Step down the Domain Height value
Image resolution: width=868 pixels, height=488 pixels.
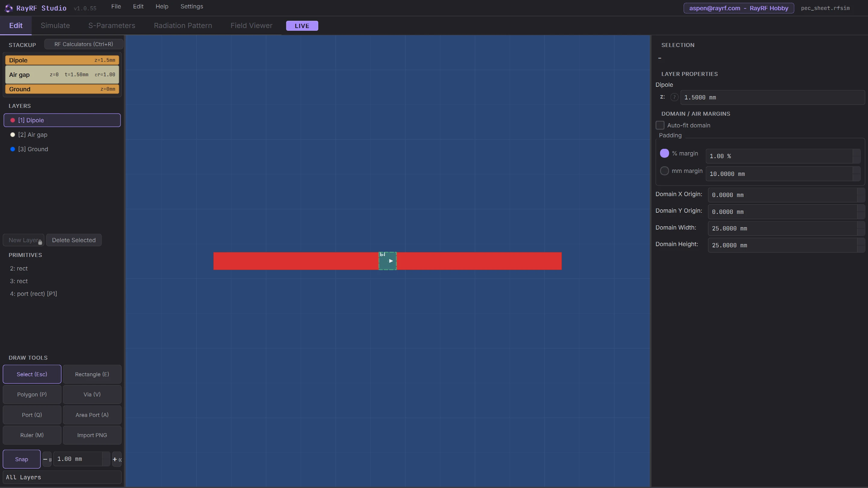point(861,249)
